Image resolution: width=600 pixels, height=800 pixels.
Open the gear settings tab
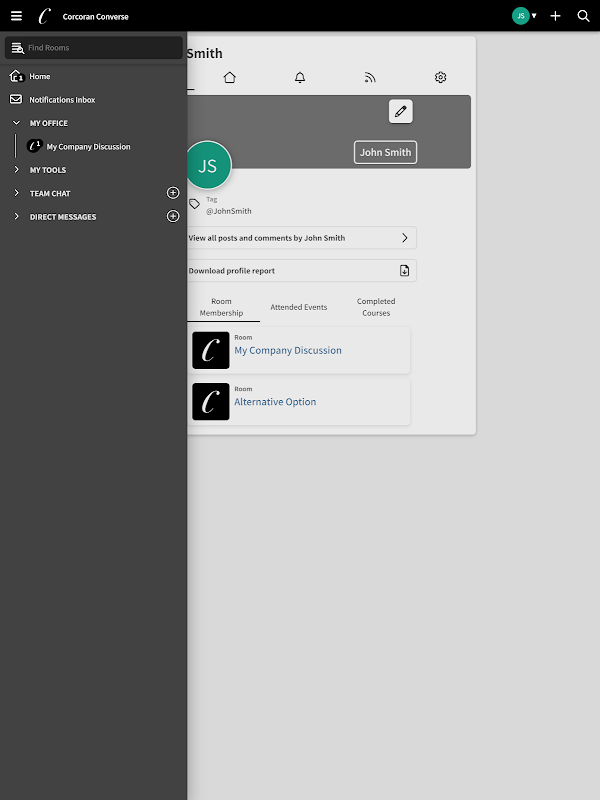[x=440, y=77]
